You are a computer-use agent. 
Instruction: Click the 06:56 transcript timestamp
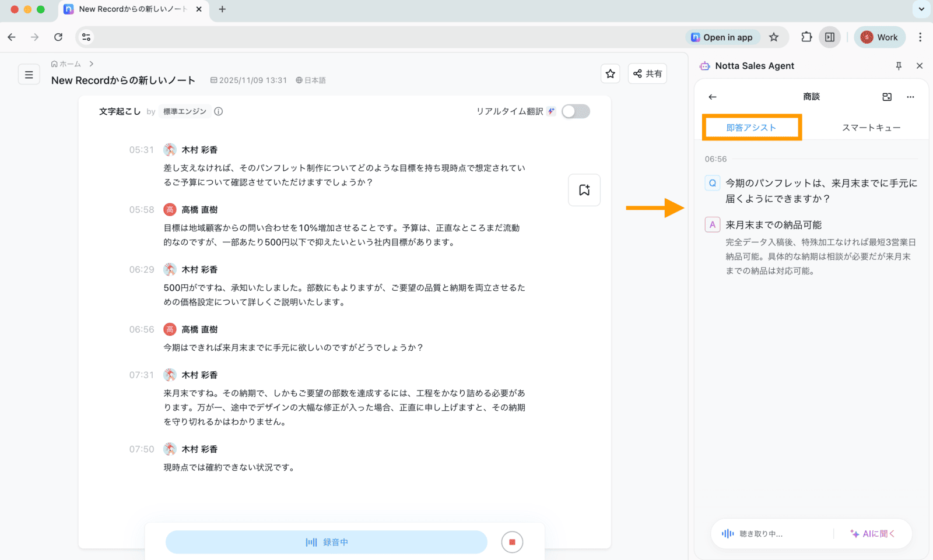tap(142, 330)
